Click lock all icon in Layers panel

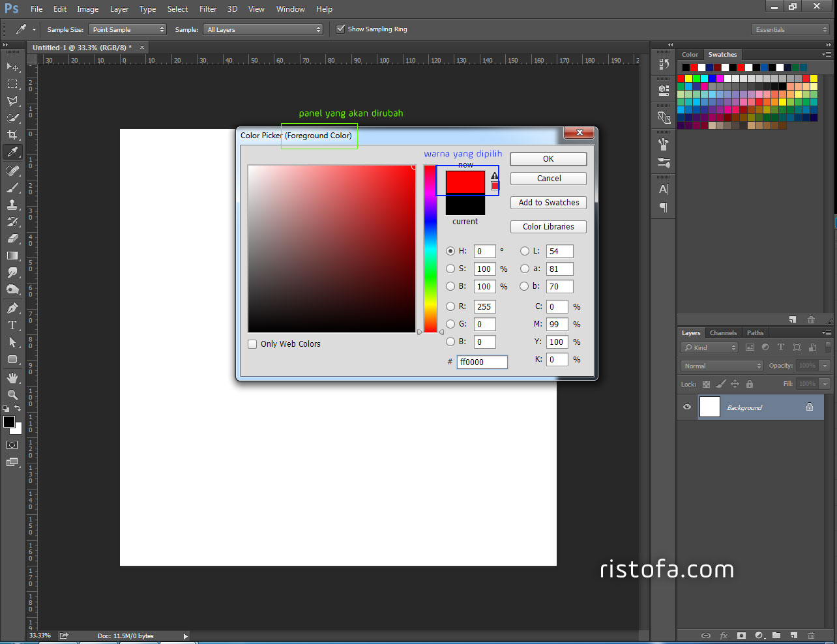pos(750,384)
